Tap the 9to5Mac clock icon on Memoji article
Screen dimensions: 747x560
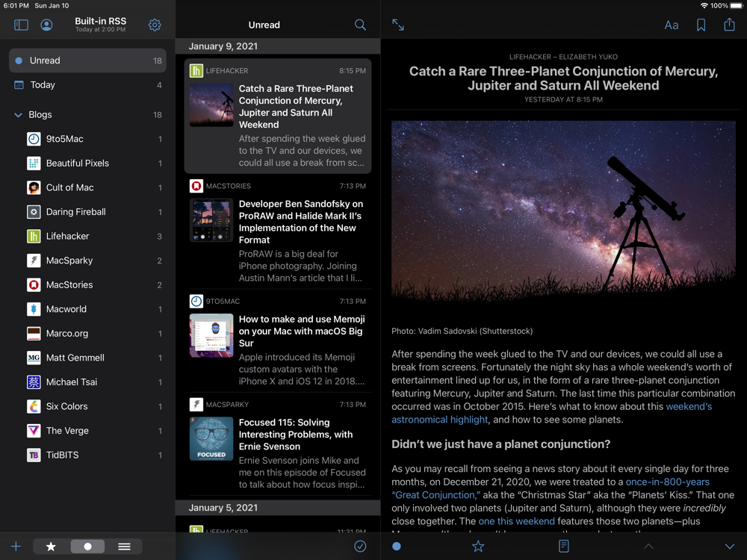pos(196,301)
